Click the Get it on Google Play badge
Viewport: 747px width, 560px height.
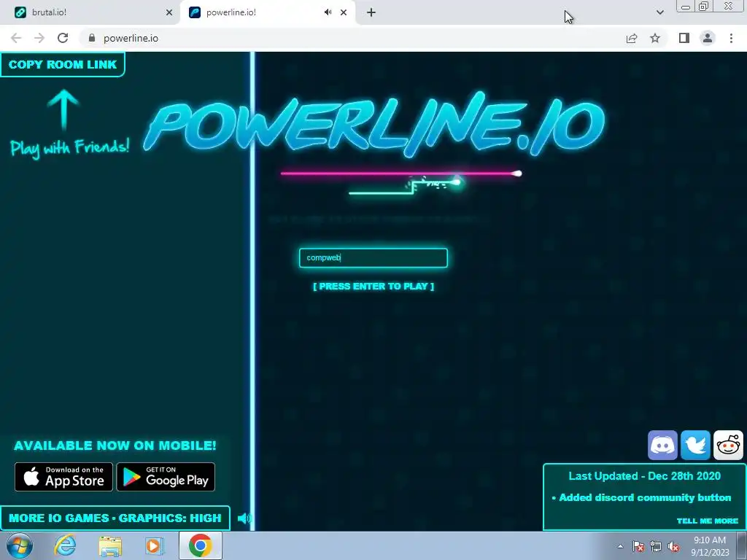[x=166, y=477]
